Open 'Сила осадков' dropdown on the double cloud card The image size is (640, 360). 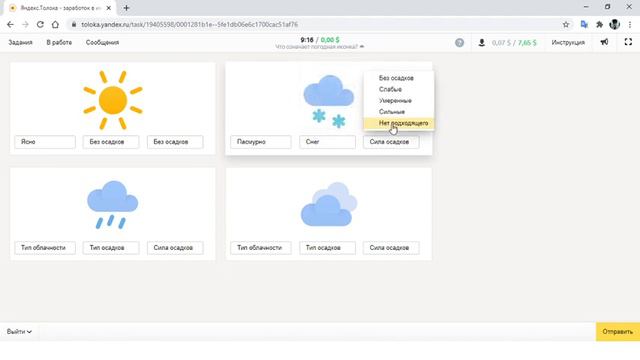coord(391,248)
